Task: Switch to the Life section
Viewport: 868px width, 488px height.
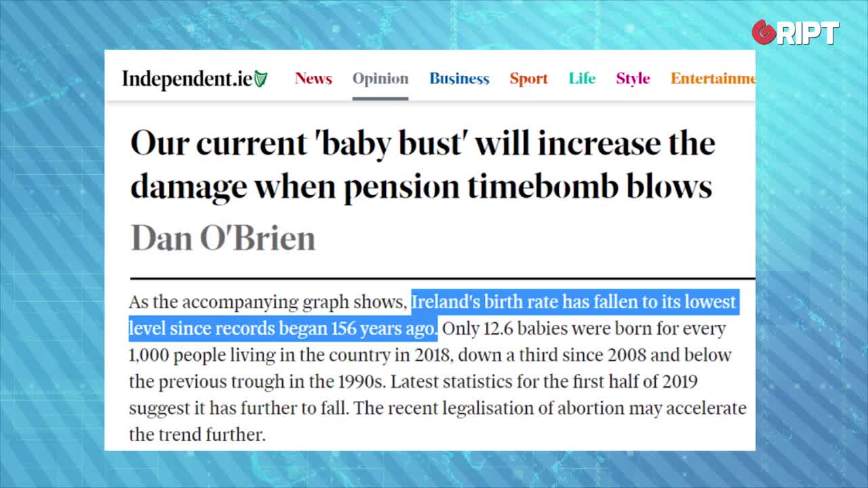Action: click(x=582, y=79)
